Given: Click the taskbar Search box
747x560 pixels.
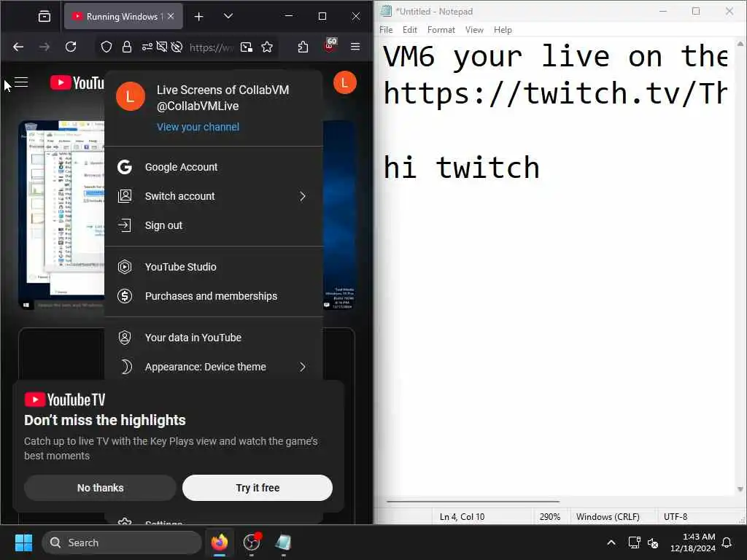Looking at the screenshot, I should tap(122, 542).
